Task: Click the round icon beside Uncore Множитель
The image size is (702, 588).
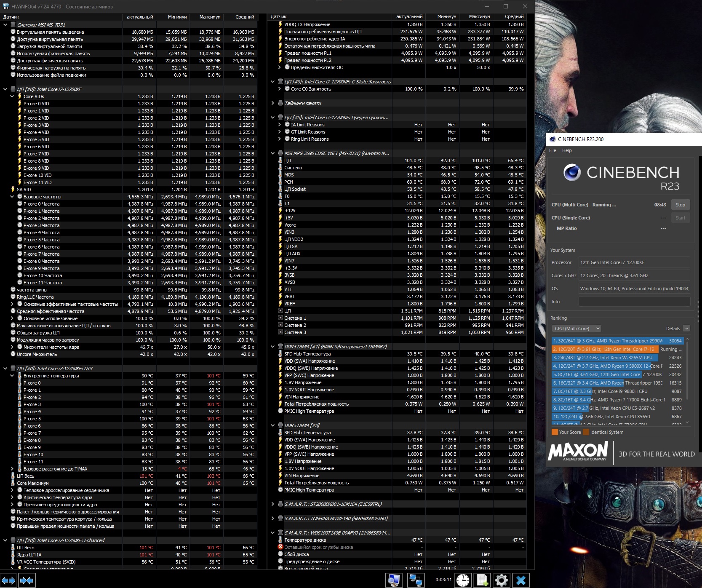Action: pos(13,354)
